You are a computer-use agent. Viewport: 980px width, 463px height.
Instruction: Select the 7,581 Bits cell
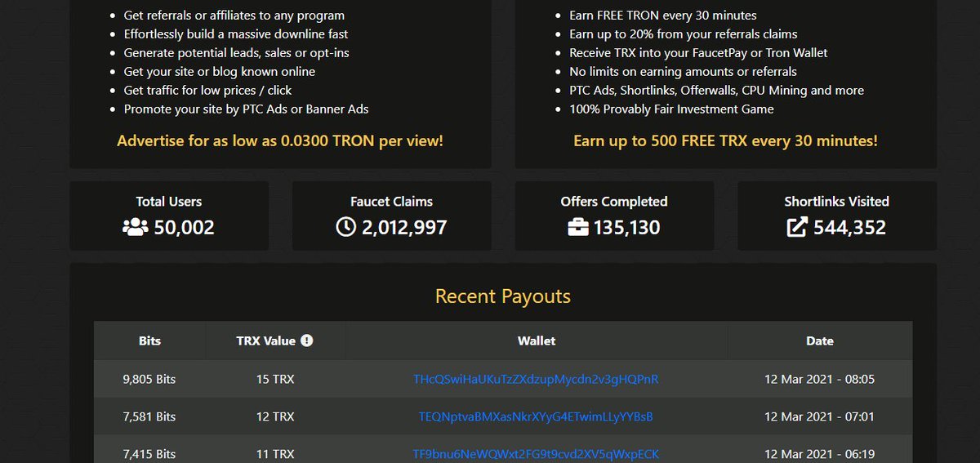click(149, 416)
